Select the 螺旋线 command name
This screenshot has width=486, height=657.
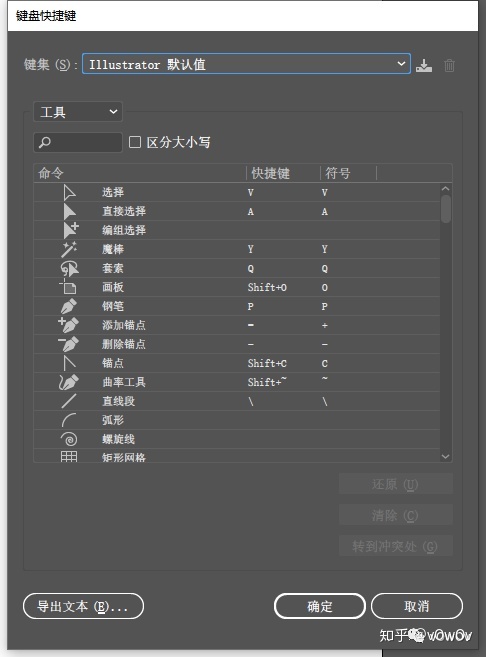click(119, 439)
